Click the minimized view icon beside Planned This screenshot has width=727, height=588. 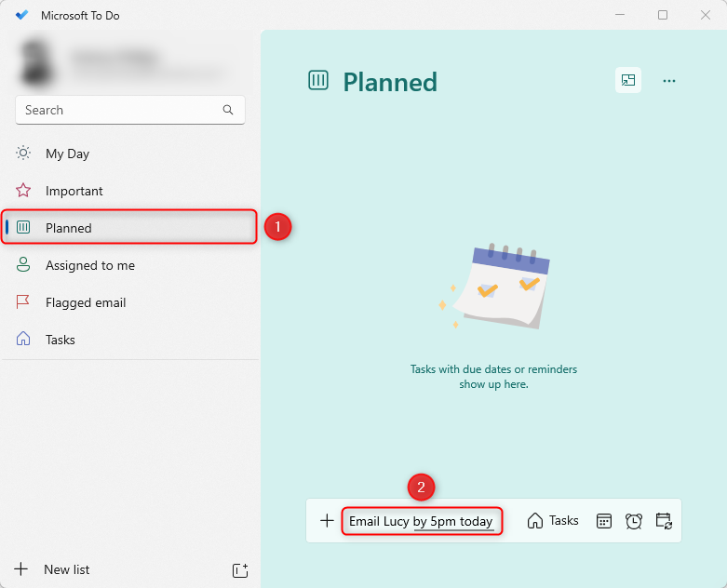point(628,81)
